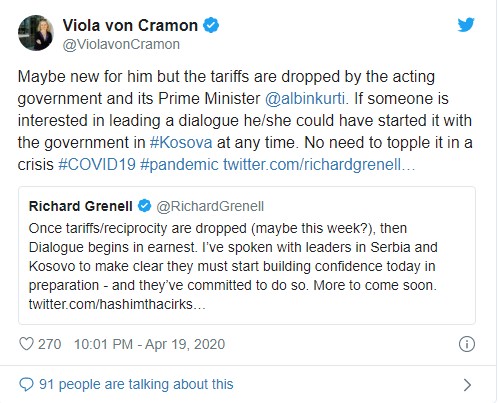Screen dimensions: 500x403
Task: Open the #COVID19 hashtag
Action: [x=97, y=164]
